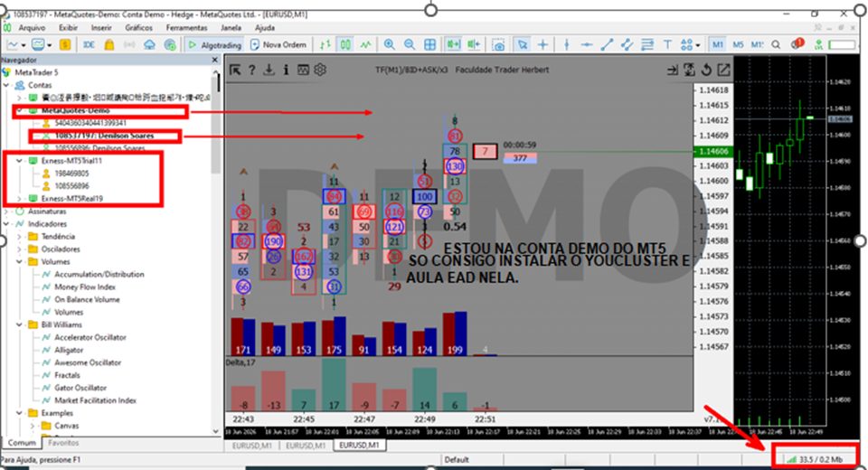Open notifications icon with red badge
This screenshot has height=470, width=868.
(x=797, y=44)
